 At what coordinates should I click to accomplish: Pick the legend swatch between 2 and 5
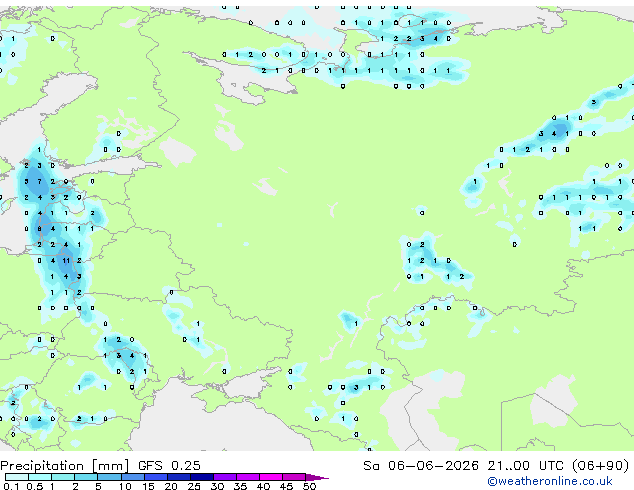point(86,477)
